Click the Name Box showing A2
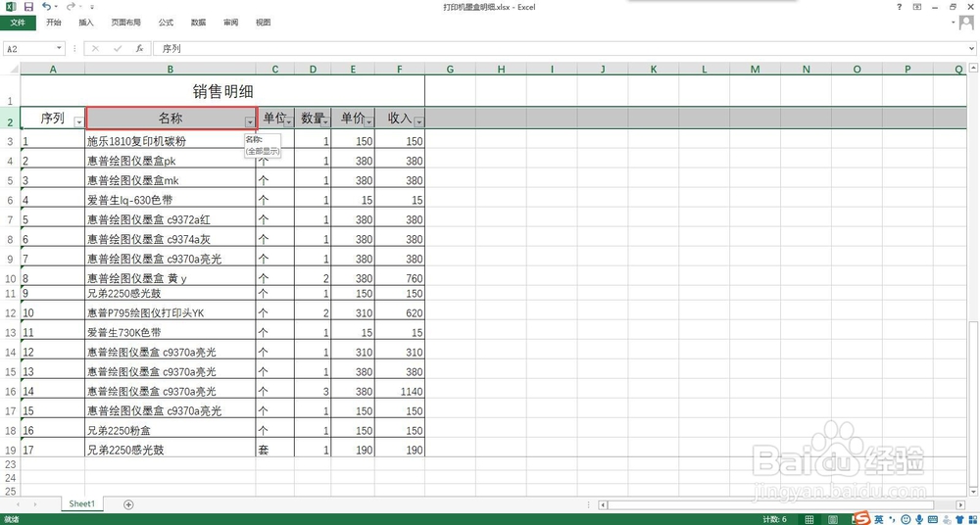Image resolution: width=980 pixels, height=525 pixels. tap(29, 48)
